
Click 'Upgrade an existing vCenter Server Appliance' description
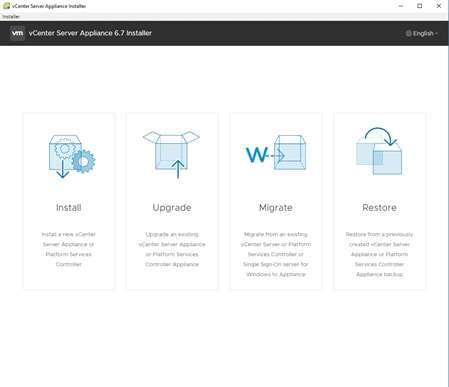point(172,249)
